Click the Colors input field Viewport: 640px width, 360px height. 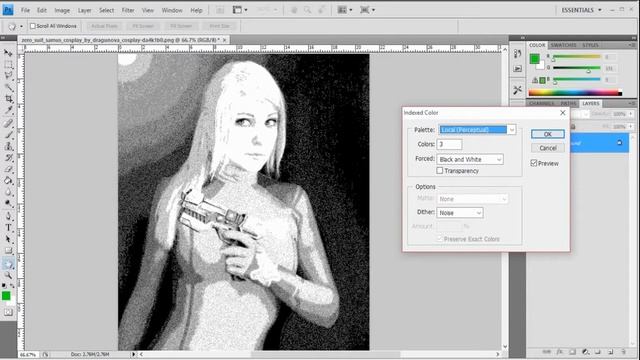[x=449, y=144]
